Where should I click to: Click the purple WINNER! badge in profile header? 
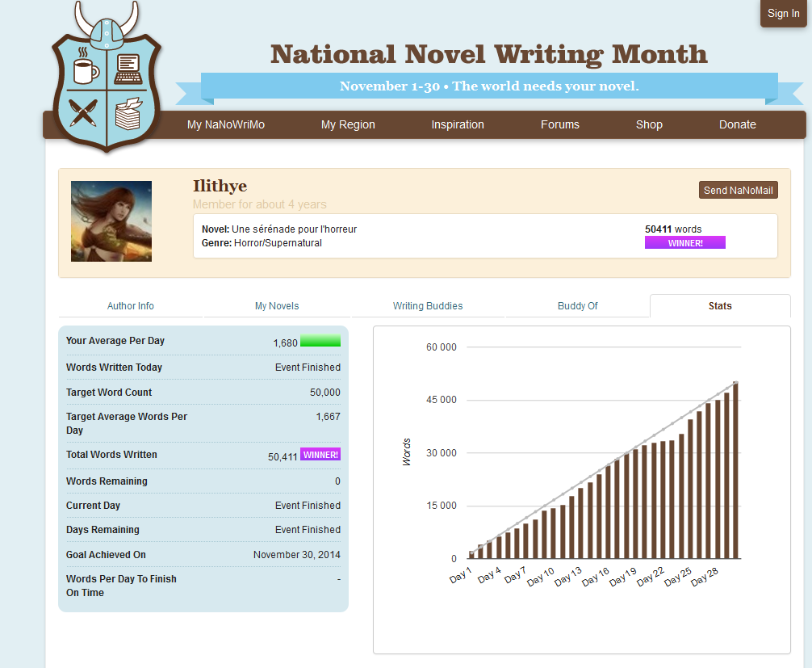685,243
